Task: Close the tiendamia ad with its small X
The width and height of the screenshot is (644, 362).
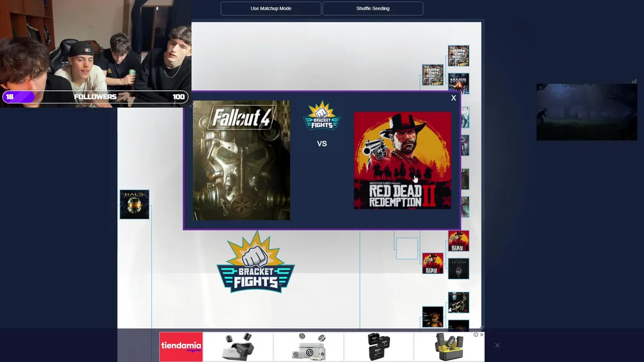Action: (x=481, y=335)
